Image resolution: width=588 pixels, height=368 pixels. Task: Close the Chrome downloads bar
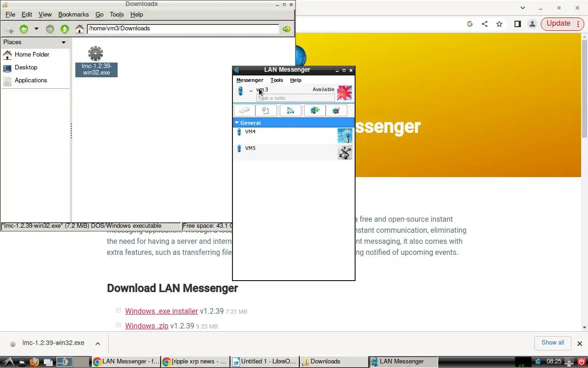pyautogui.click(x=579, y=343)
